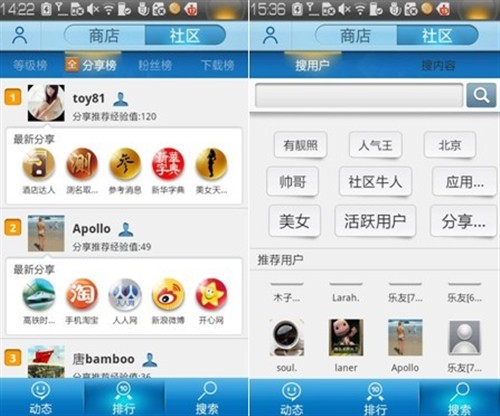The height and width of the screenshot is (416, 500).
Task: Select the 活跃用户 tag
Action: [375, 221]
